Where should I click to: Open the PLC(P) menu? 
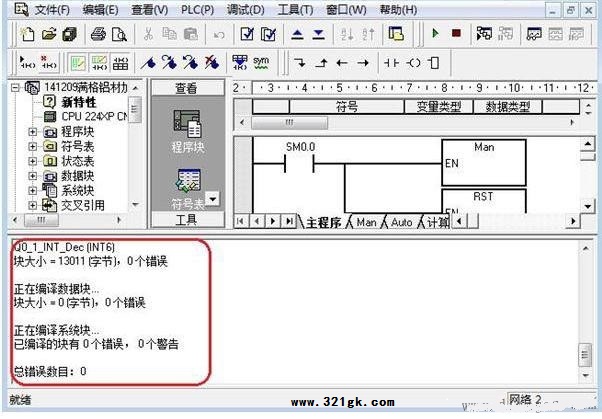[197, 10]
